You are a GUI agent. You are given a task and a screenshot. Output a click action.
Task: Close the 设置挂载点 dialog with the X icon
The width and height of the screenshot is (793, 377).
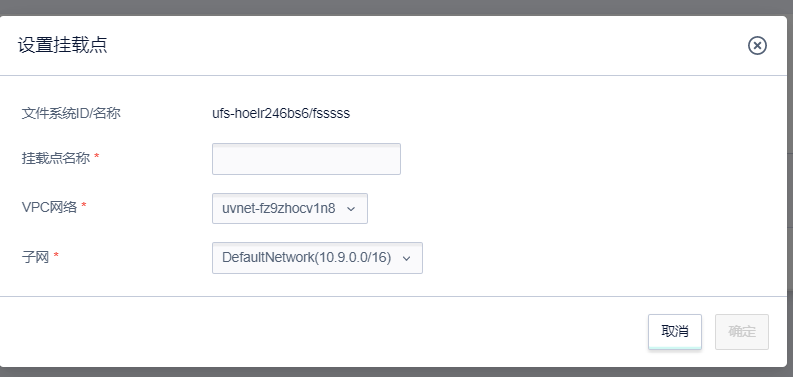[757, 46]
